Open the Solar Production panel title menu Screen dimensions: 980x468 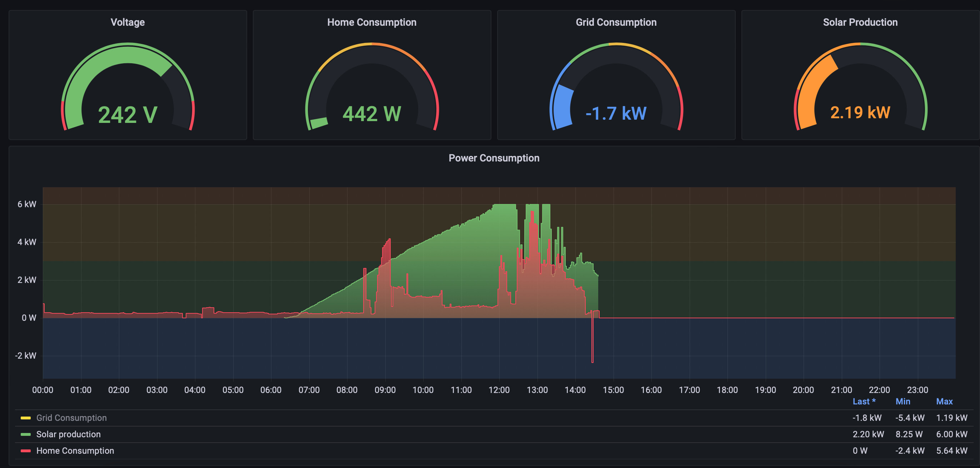pyautogui.click(x=860, y=22)
